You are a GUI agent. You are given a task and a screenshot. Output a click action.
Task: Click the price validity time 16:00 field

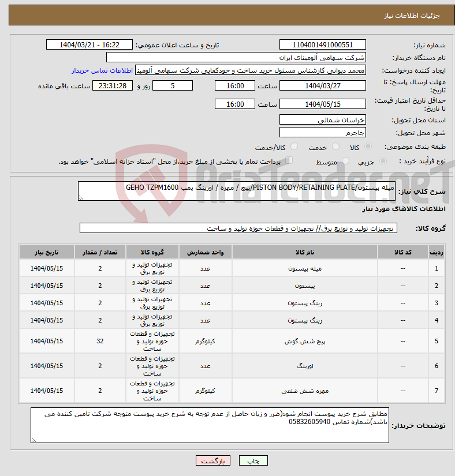235,104
